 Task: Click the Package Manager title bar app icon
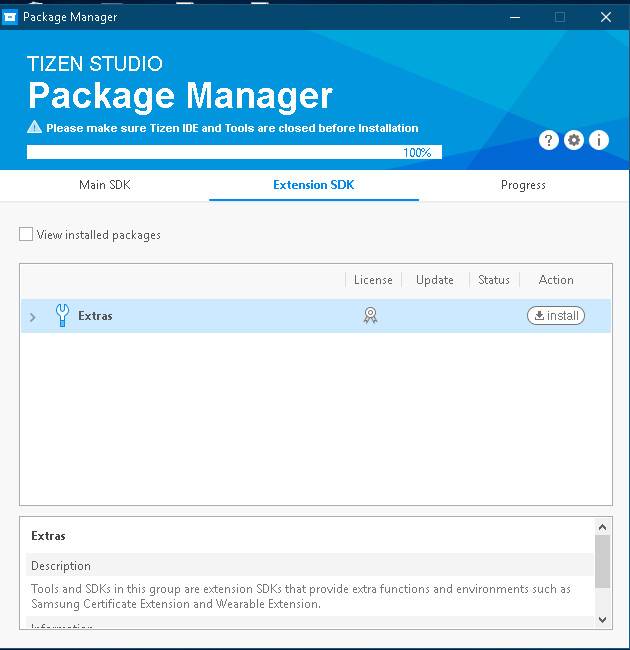10,17
